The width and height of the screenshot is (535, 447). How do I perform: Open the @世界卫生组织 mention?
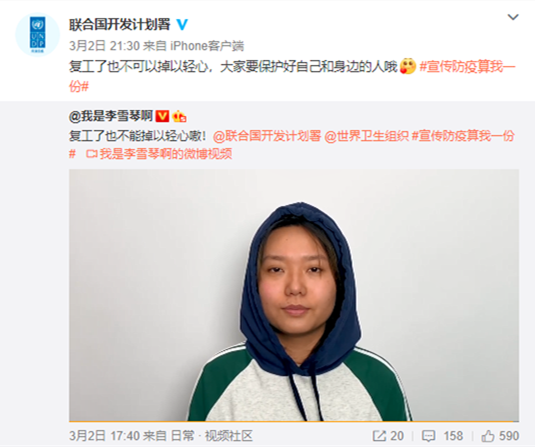(x=366, y=136)
